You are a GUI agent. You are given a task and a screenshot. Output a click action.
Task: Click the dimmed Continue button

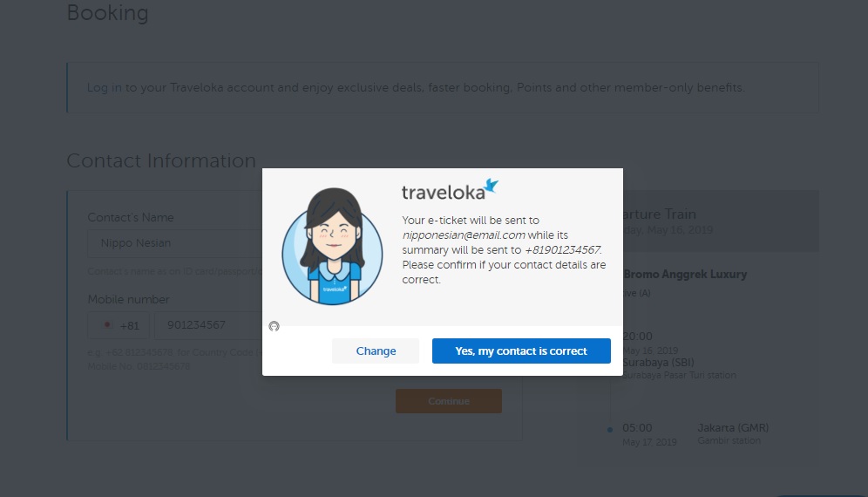(449, 401)
